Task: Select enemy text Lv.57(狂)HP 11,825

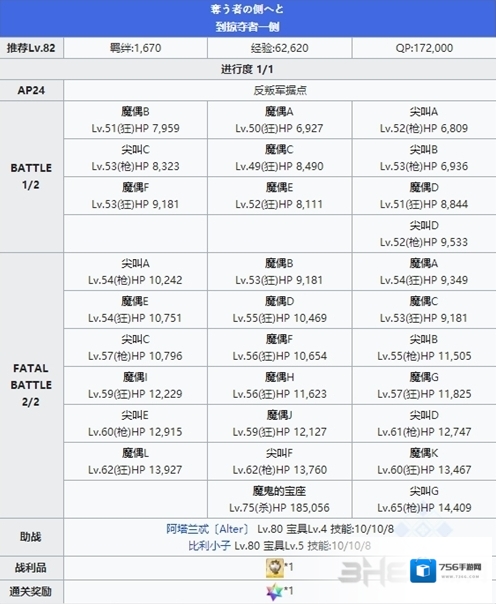Action: click(424, 394)
